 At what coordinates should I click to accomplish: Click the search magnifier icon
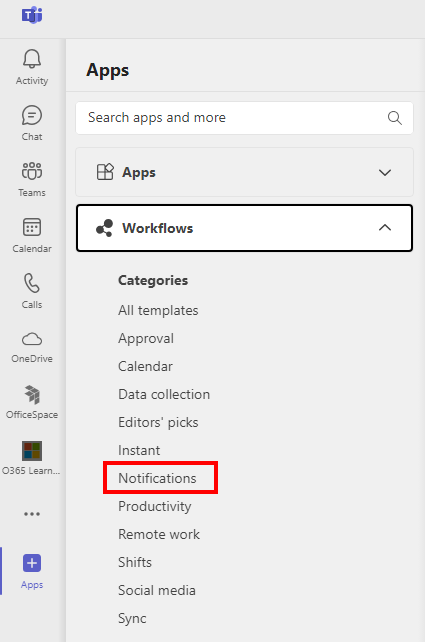click(x=394, y=118)
